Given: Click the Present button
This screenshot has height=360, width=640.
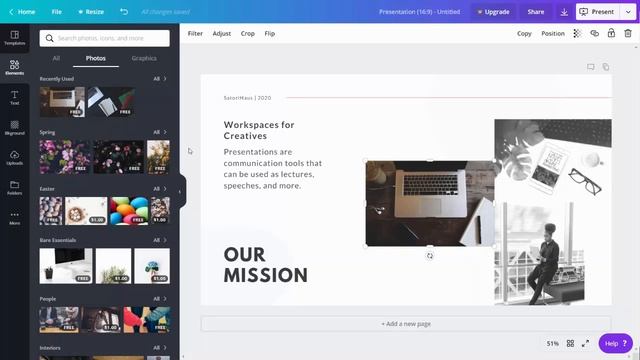Looking at the screenshot, I should pyautogui.click(x=597, y=12).
